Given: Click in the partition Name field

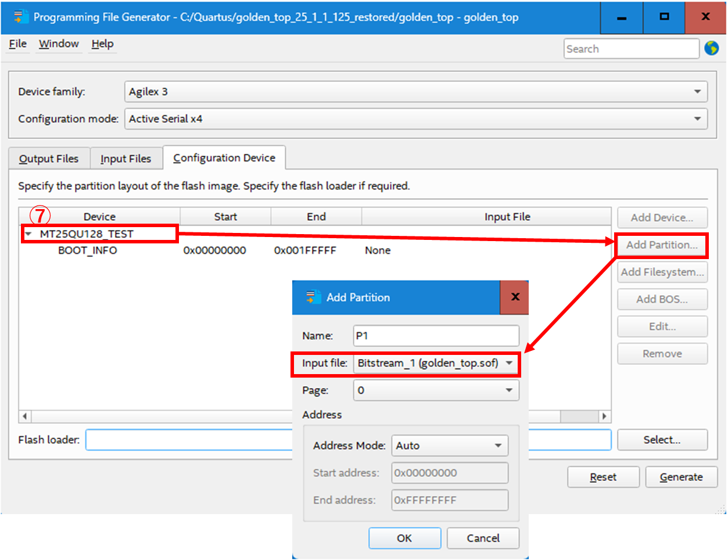Looking at the screenshot, I should (436, 336).
